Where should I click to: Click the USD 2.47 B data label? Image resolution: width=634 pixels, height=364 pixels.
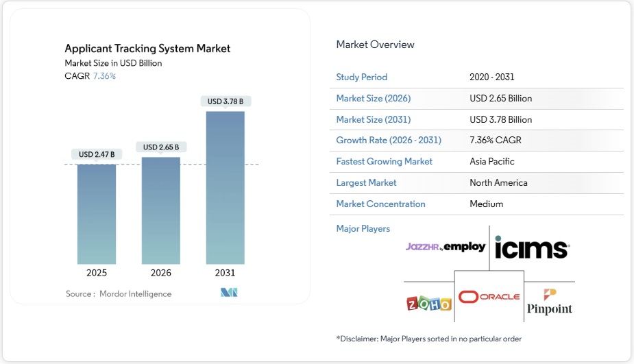[x=97, y=154]
